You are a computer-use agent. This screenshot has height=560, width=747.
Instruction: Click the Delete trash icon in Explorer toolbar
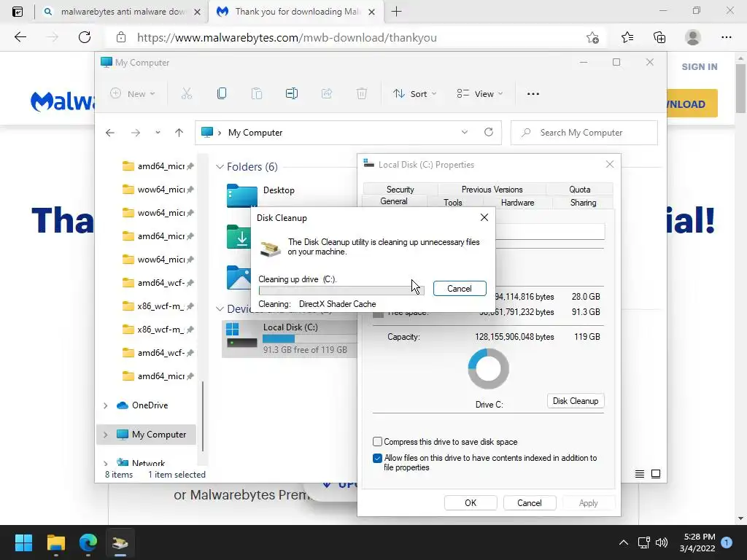(x=362, y=94)
